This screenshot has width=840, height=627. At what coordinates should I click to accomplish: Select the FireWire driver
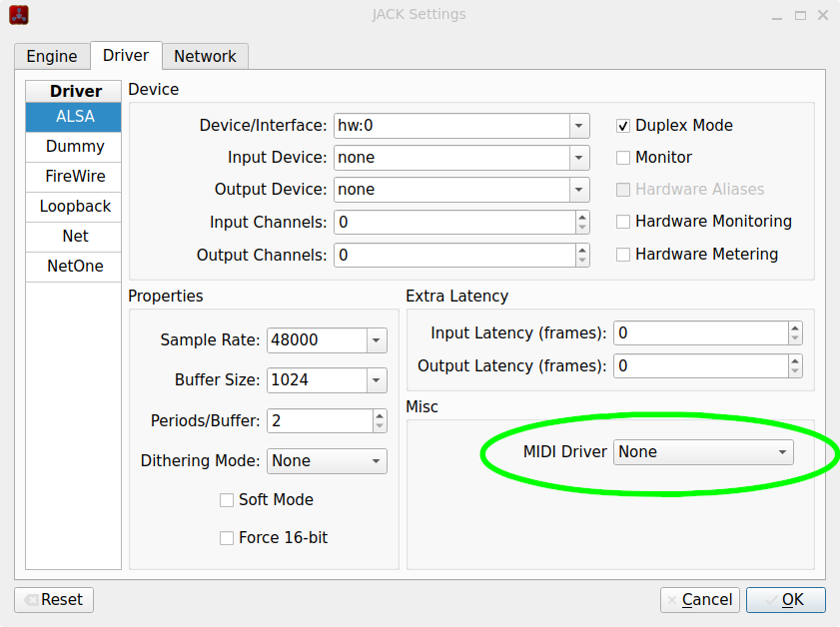pos(75,177)
